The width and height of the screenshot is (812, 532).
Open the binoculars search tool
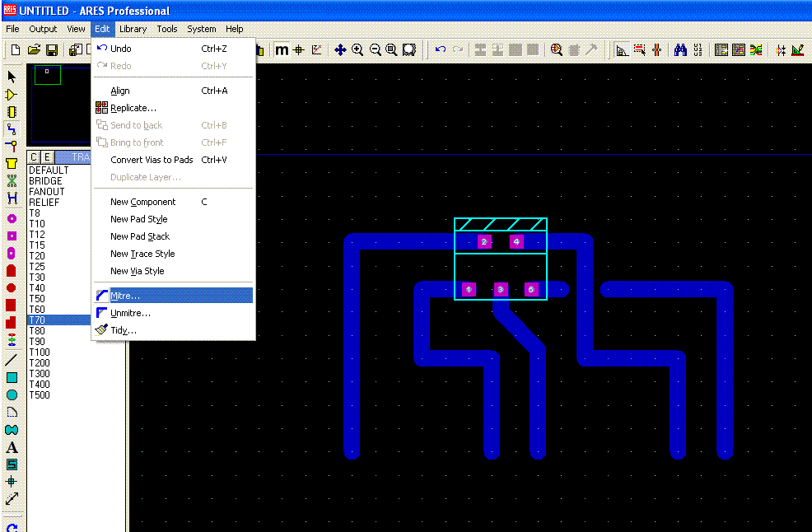pyautogui.click(x=680, y=50)
